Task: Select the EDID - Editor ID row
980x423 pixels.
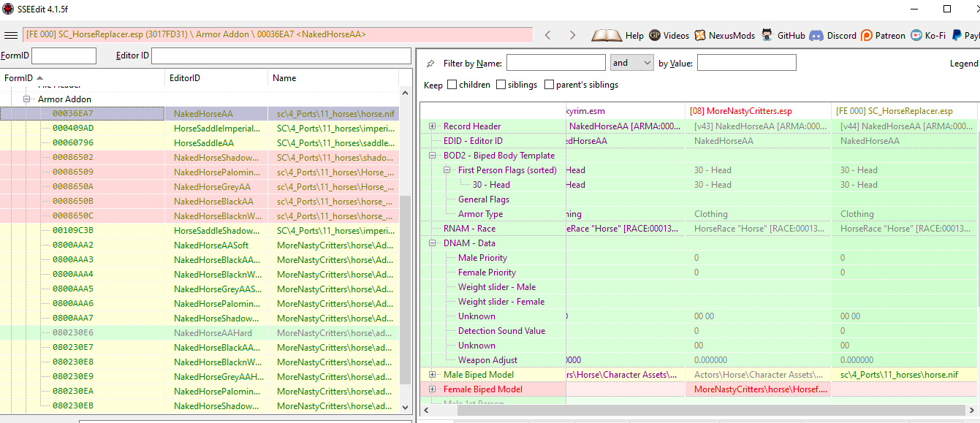Action: click(698, 141)
